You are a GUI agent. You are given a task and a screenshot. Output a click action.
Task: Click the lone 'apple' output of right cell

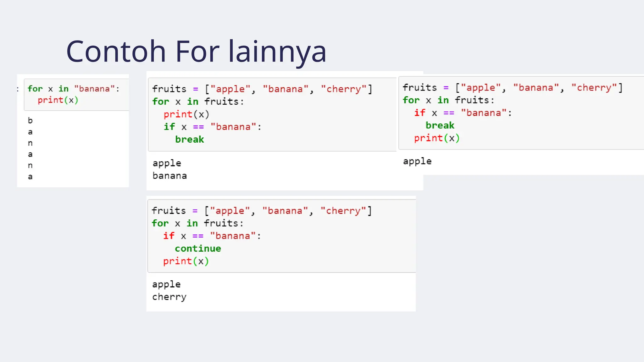417,162
